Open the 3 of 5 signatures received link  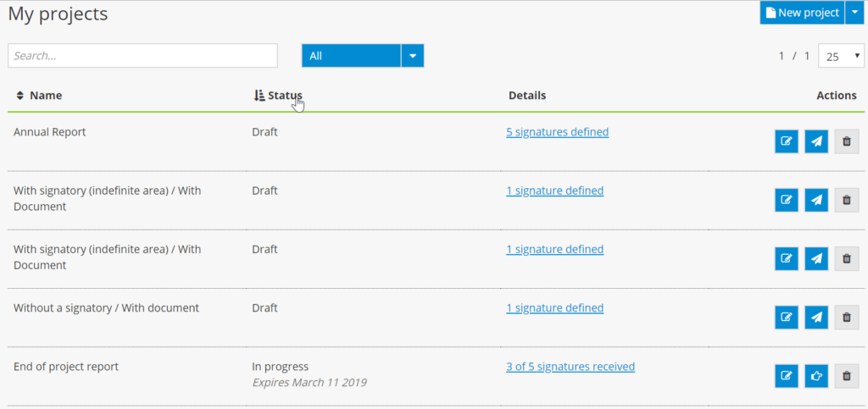pos(570,367)
